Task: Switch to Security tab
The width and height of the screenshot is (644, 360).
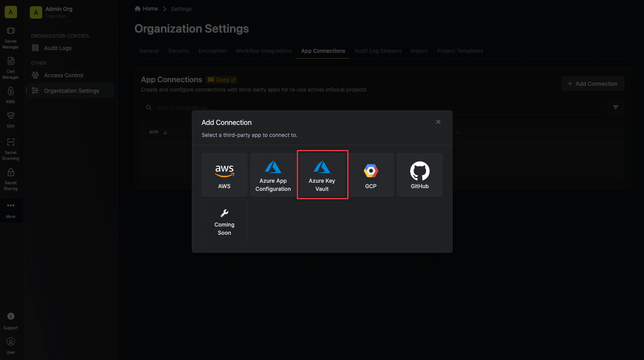Action: pos(179,51)
